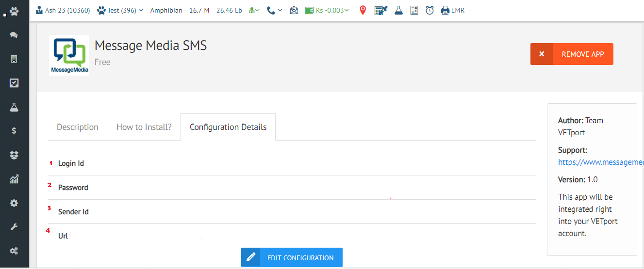The height and width of the screenshot is (269, 644).
Task: Open the lab flask sidebar icon
Action: (14, 107)
